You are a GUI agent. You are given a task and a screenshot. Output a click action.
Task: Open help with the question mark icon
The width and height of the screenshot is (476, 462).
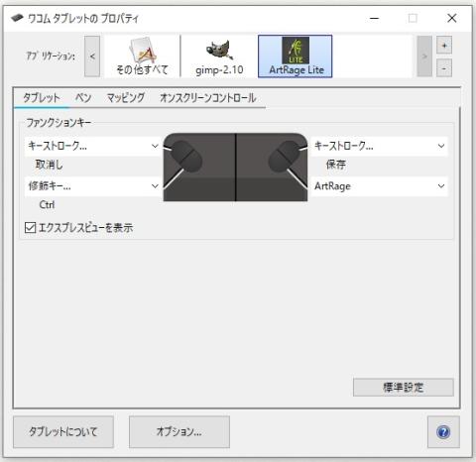(443, 432)
